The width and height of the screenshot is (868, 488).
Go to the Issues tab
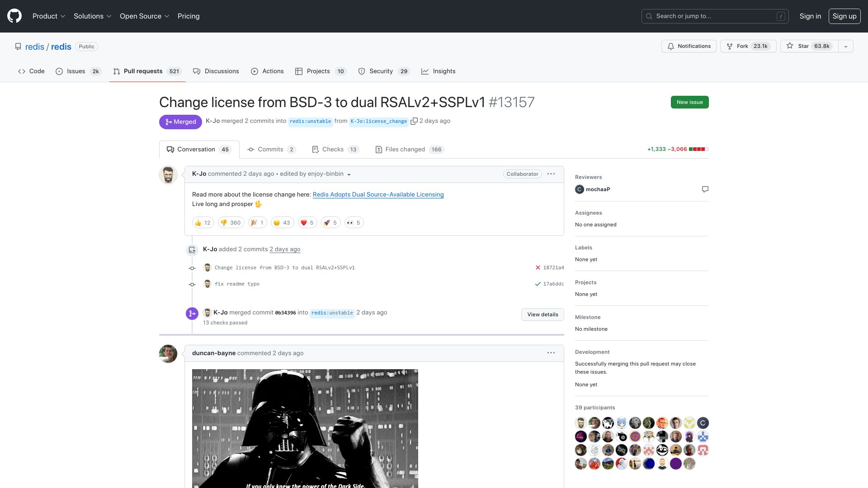tap(79, 71)
